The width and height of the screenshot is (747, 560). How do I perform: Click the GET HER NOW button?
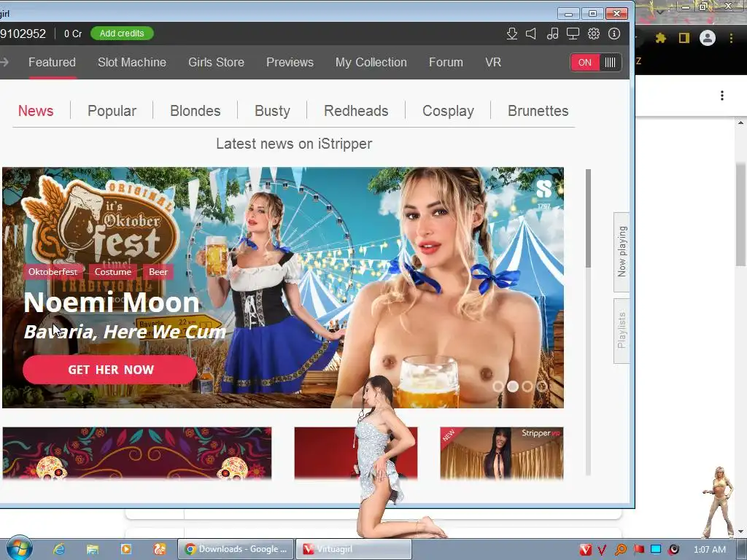coord(110,370)
